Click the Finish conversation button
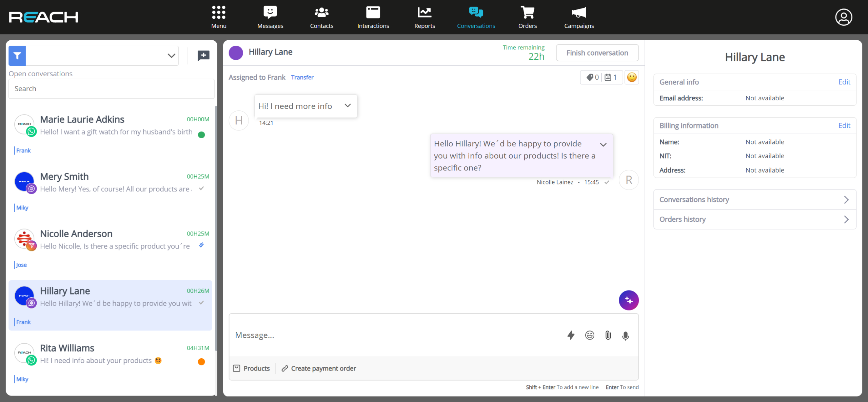The height and width of the screenshot is (402, 868). click(597, 53)
